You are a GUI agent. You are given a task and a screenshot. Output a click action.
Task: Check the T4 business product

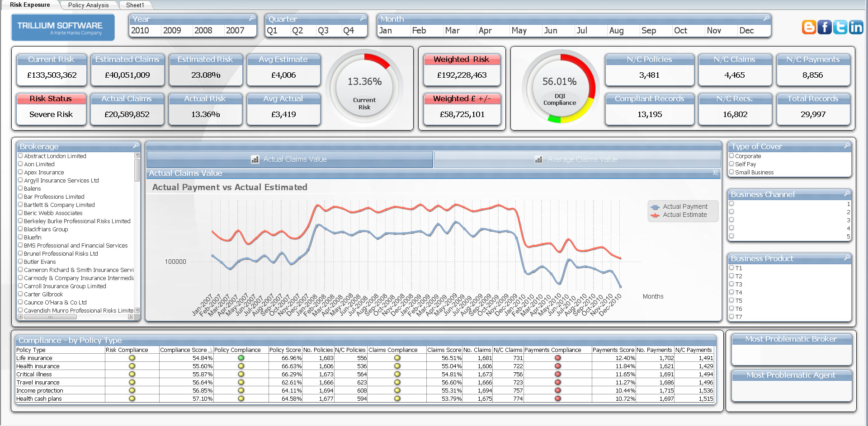[731, 292]
